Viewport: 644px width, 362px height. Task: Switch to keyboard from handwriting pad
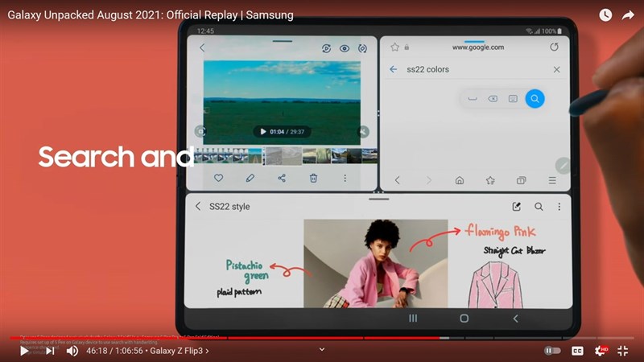click(513, 98)
